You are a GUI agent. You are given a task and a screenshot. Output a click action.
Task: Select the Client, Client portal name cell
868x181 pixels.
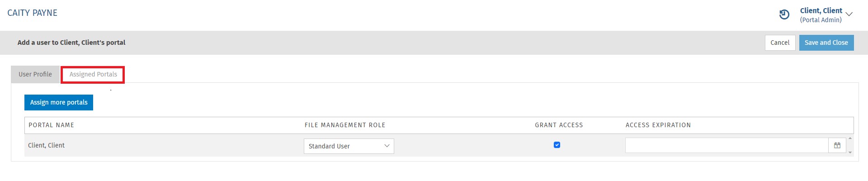click(x=47, y=146)
